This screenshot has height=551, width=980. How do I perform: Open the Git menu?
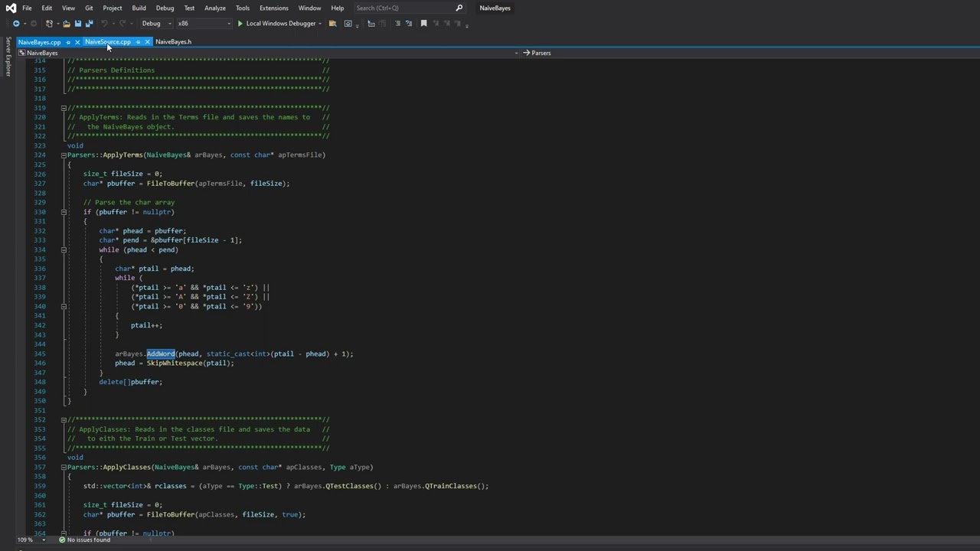coord(89,8)
